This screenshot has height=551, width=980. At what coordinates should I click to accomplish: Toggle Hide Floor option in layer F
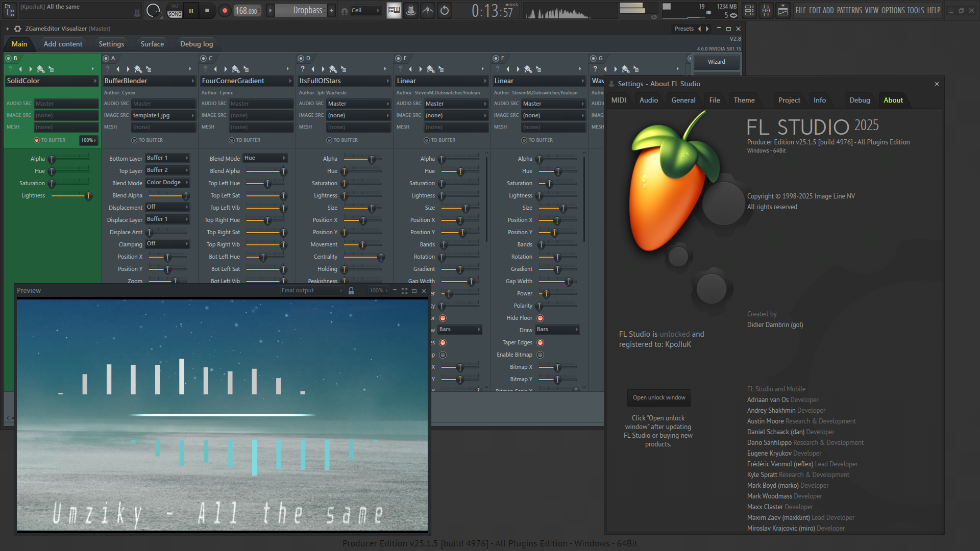540,318
